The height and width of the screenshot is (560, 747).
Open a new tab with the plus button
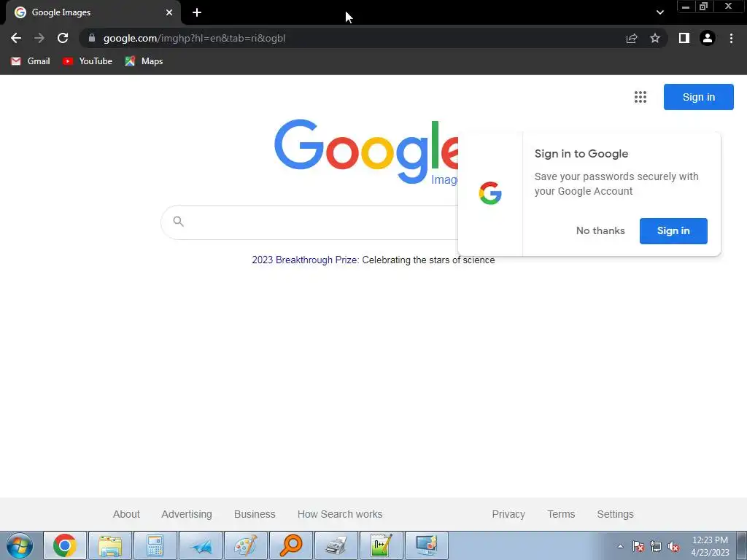[x=197, y=12]
